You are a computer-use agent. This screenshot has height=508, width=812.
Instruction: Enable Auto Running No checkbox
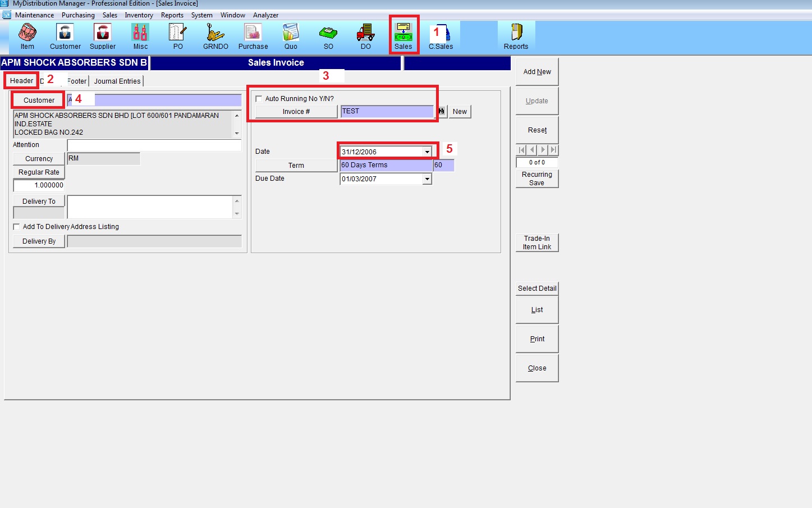click(x=259, y=99)
